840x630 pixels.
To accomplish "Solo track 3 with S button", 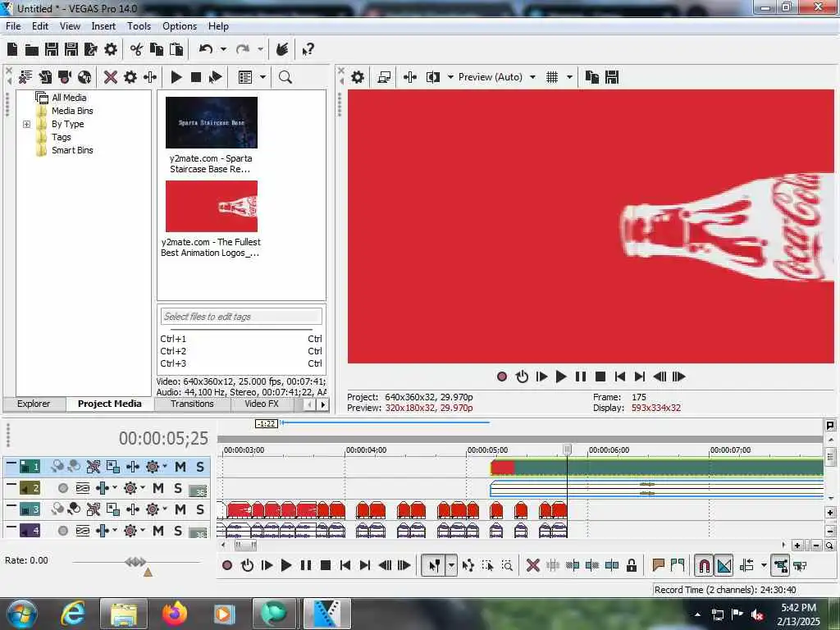I will (x=200, y=509).
